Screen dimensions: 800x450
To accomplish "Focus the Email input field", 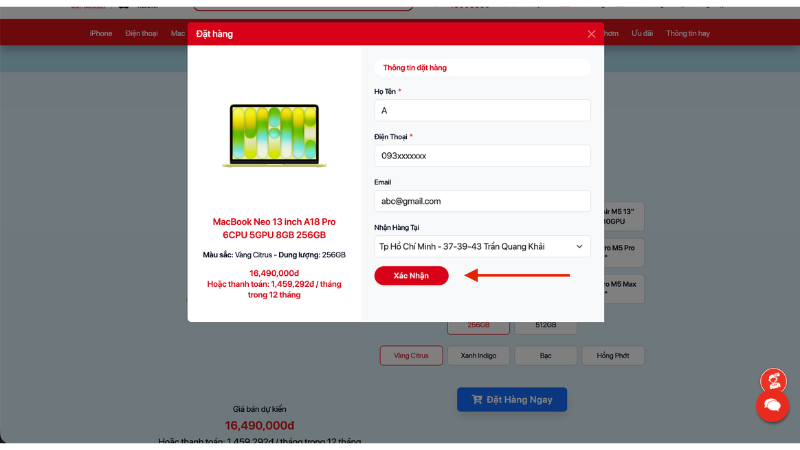I will [x=482, y=201].
